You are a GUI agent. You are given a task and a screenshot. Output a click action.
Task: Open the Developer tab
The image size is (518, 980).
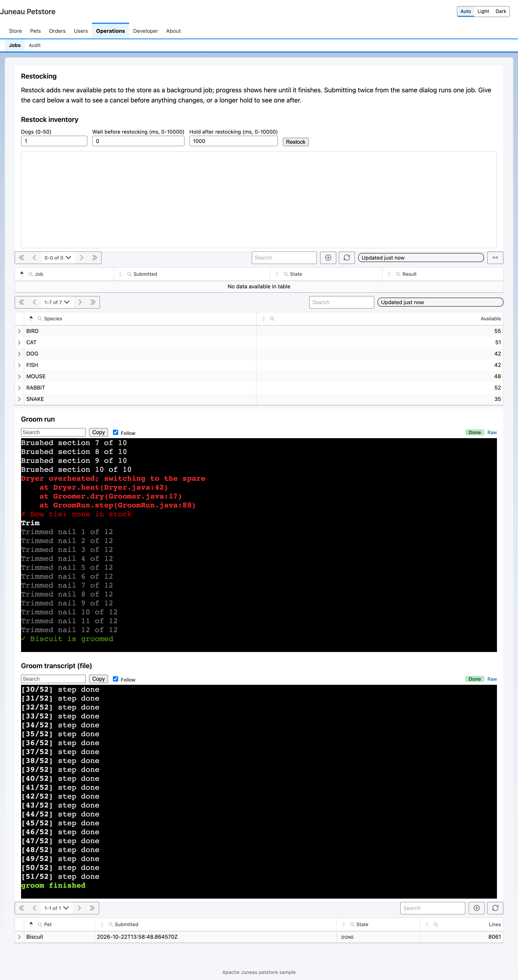pyautogui.click(x=145, y=31)
